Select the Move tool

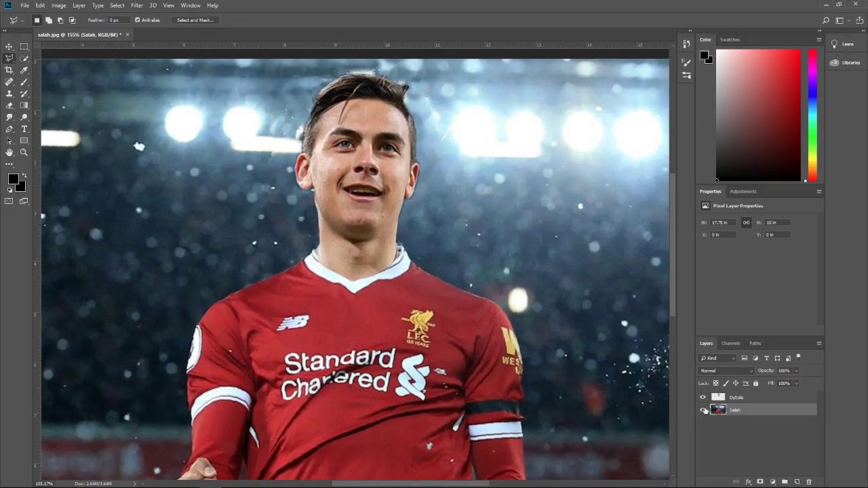9,47
